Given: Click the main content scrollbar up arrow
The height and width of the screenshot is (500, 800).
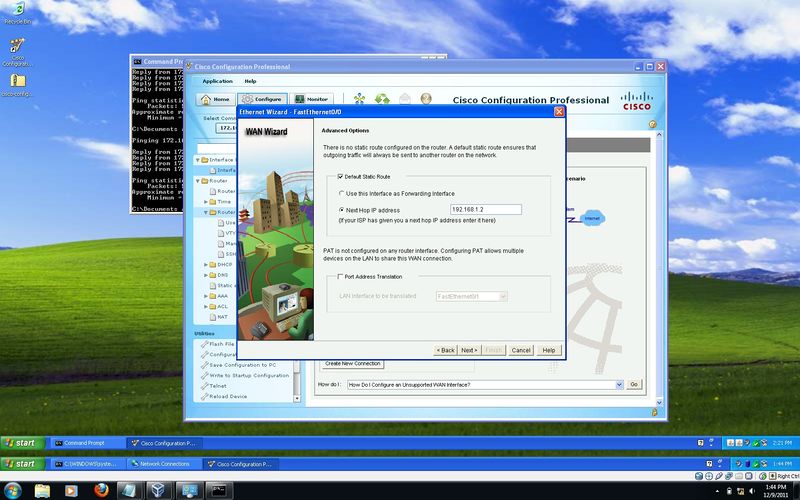Looking at the screenshot, I should coord(659,135).
